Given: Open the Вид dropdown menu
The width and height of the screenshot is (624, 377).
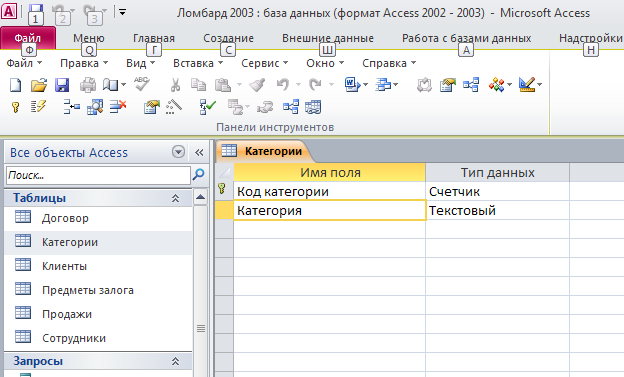Looking at the screenshot, I should (140, 63).
